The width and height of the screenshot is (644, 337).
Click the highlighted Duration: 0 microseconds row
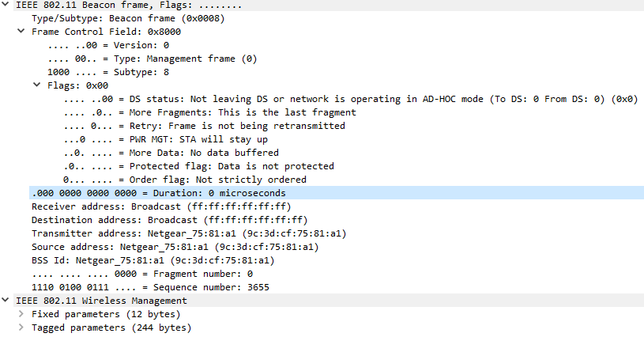(x=158, y=193)
